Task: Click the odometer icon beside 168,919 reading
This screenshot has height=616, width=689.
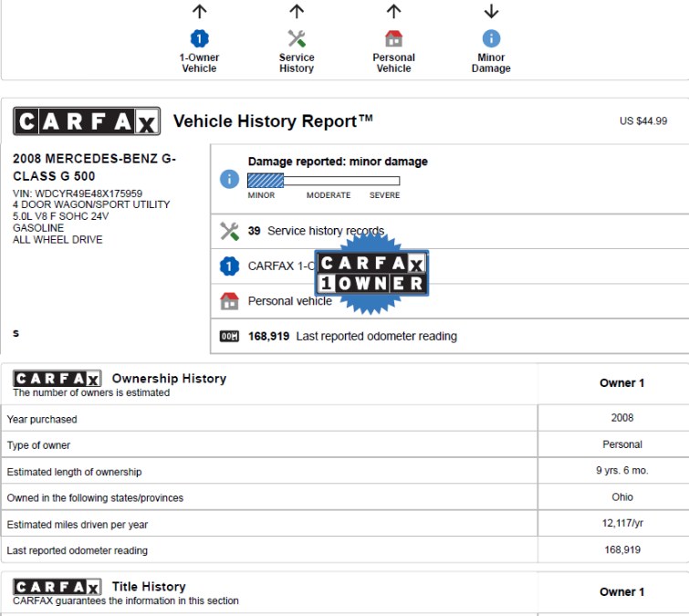Action: [229, 337]
